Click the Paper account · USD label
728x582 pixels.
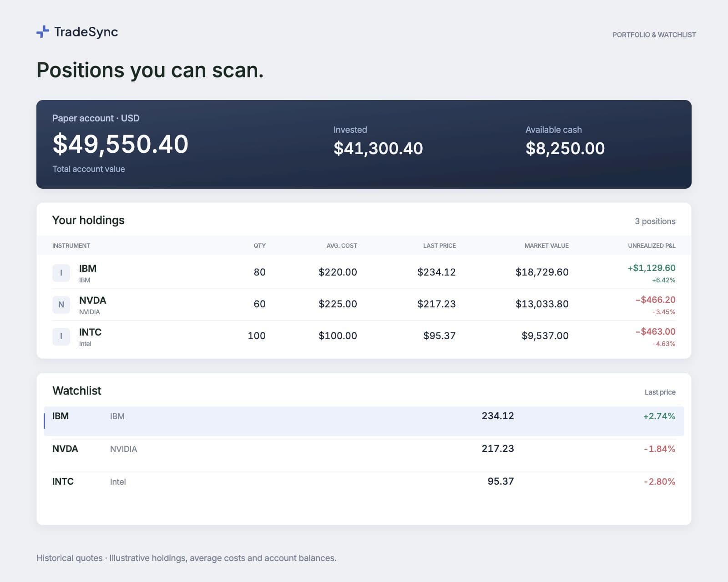click(x=96, y=118)
